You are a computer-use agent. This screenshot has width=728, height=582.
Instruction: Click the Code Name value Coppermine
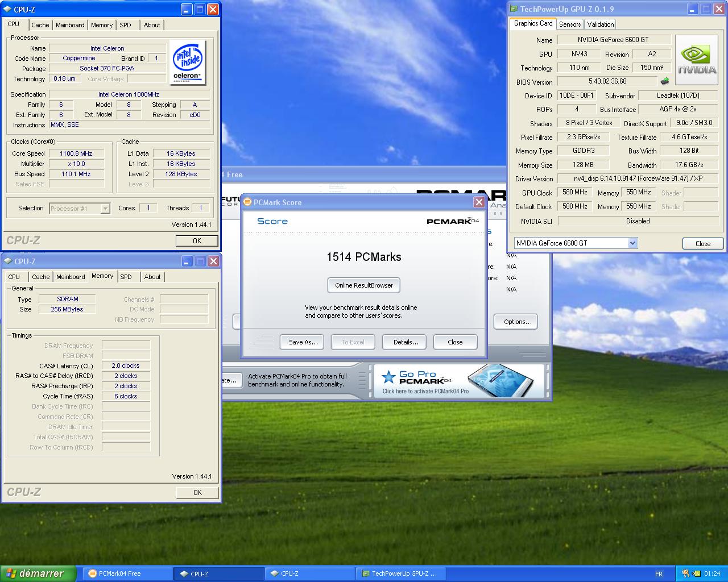coord(79,58)
